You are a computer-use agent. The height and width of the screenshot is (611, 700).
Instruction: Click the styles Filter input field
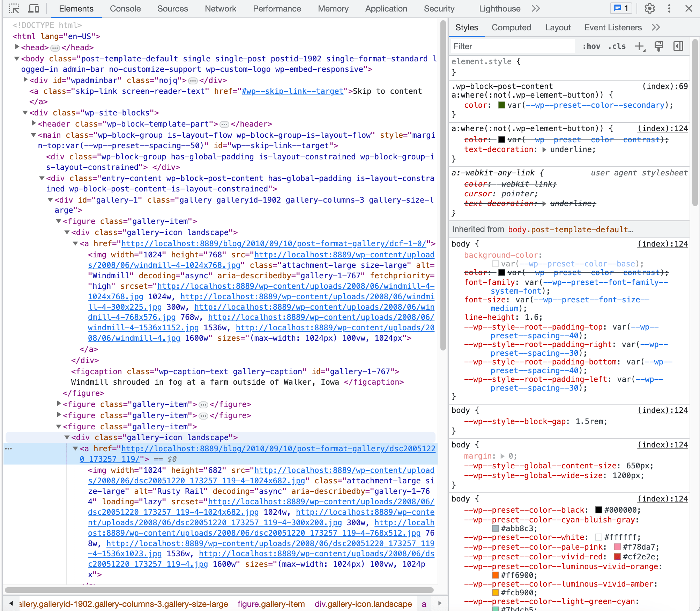coord(512,46)
